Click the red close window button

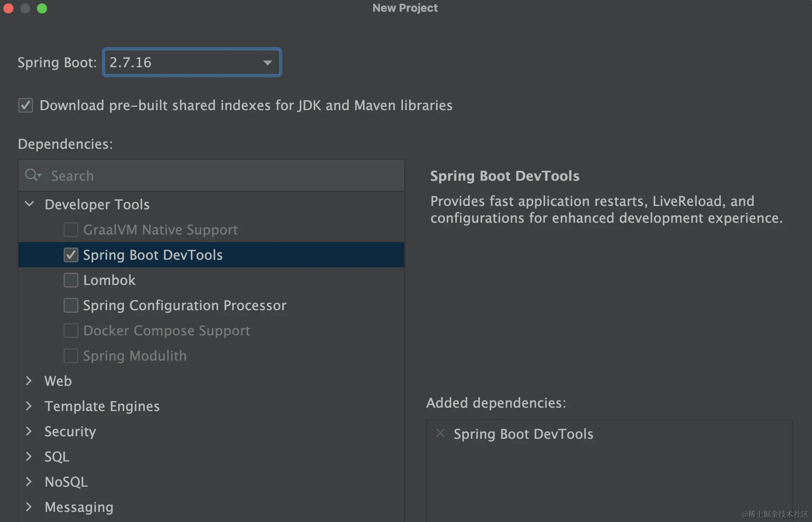(x=8, y=8)
